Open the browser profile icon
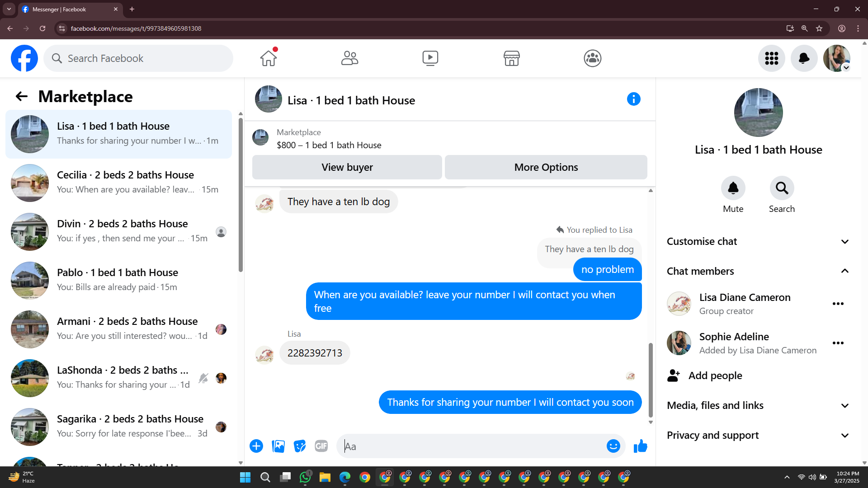This screenshot has width=868, height=488. pyautogui.click(x=841, y=28)
